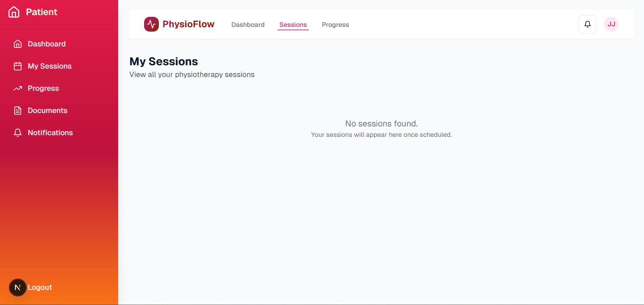Open the JJ user avatar menu

pos(611,24)
